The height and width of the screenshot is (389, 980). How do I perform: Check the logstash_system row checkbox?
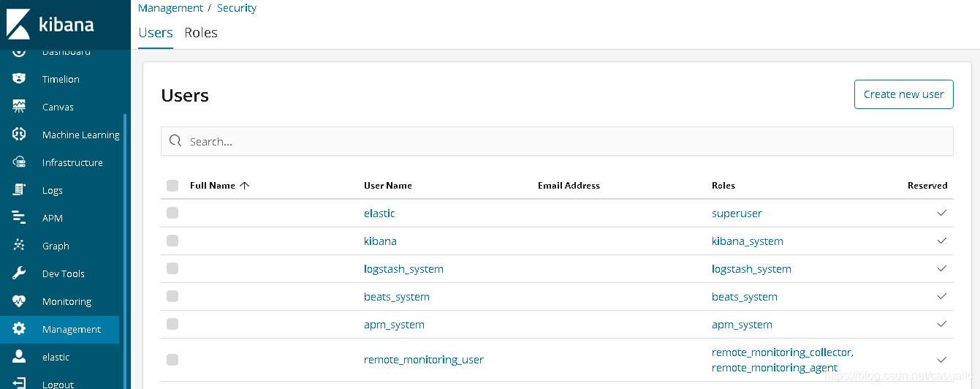[x=172, y=268]
